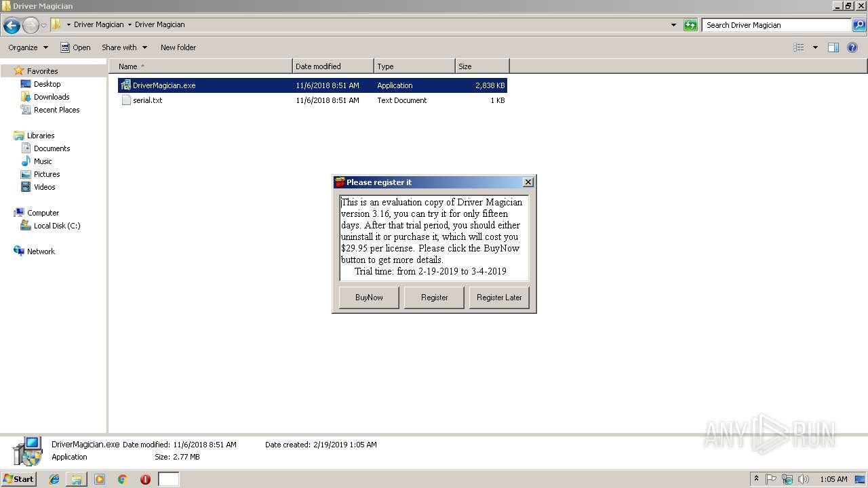Select DriverMagician.exe file
This screenshot has height=488, width=868.
(x=313, y=85)
